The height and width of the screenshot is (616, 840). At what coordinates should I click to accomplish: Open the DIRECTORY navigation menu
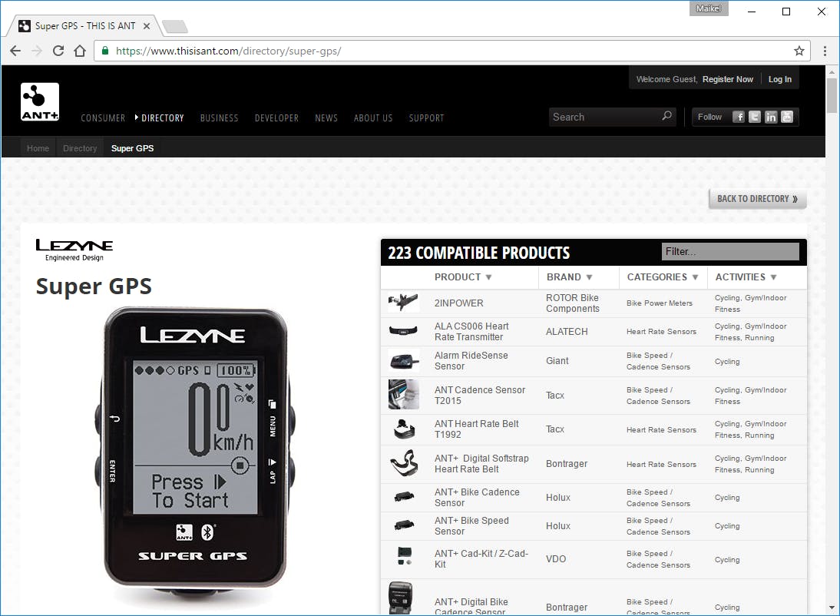click(x=162, y=118)
